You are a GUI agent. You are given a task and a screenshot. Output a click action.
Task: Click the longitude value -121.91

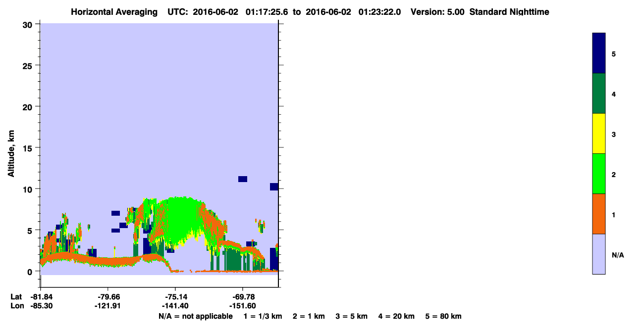point(107,306)
